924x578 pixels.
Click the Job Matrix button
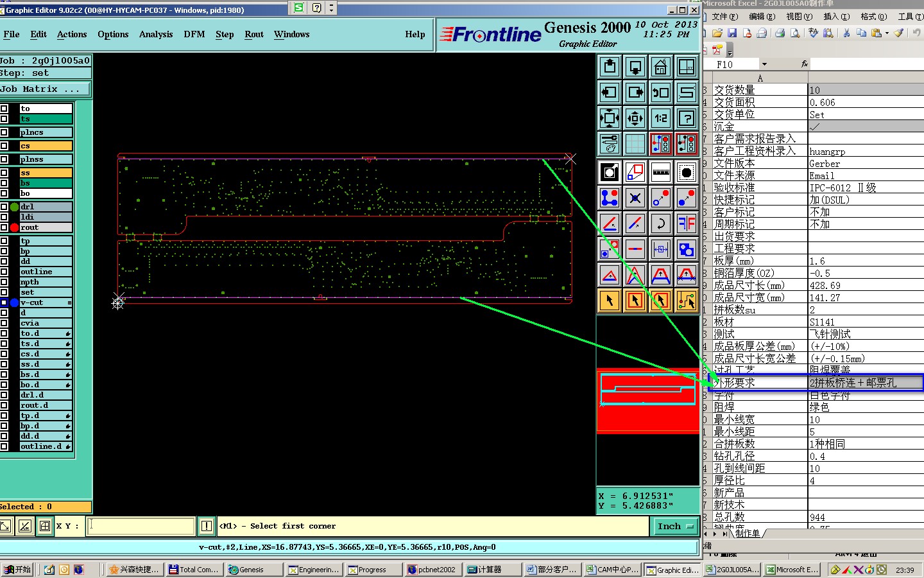tap(45, 89)
